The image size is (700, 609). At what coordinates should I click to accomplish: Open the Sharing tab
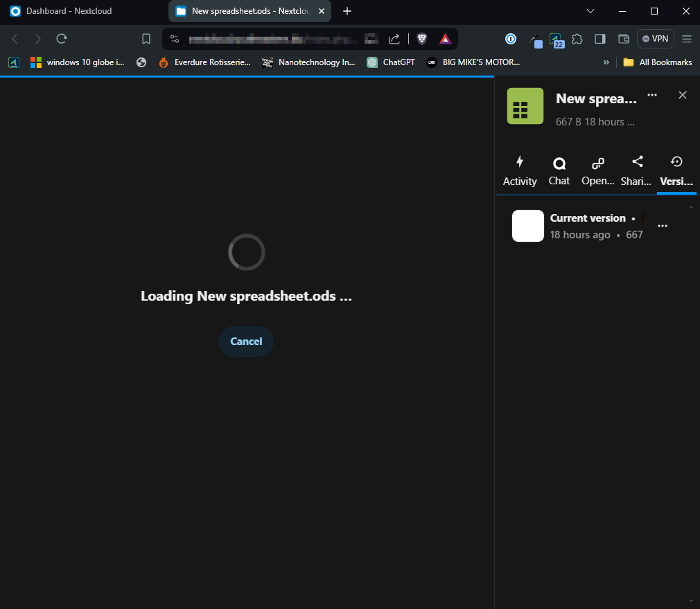pos(636,171)
